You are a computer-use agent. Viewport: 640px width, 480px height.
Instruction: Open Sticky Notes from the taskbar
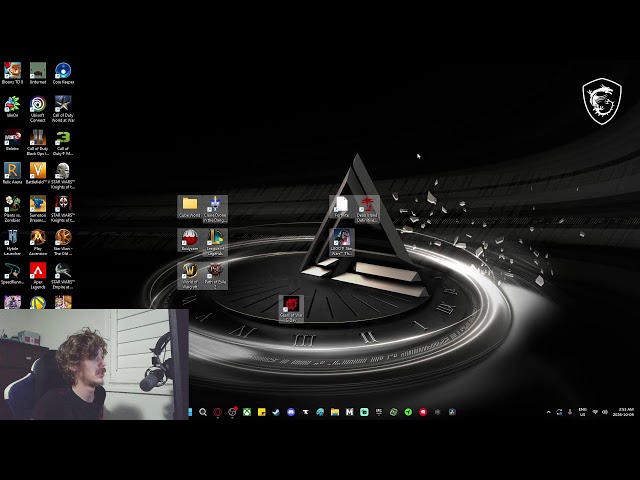pyautogui.click(x=262, y=412)
